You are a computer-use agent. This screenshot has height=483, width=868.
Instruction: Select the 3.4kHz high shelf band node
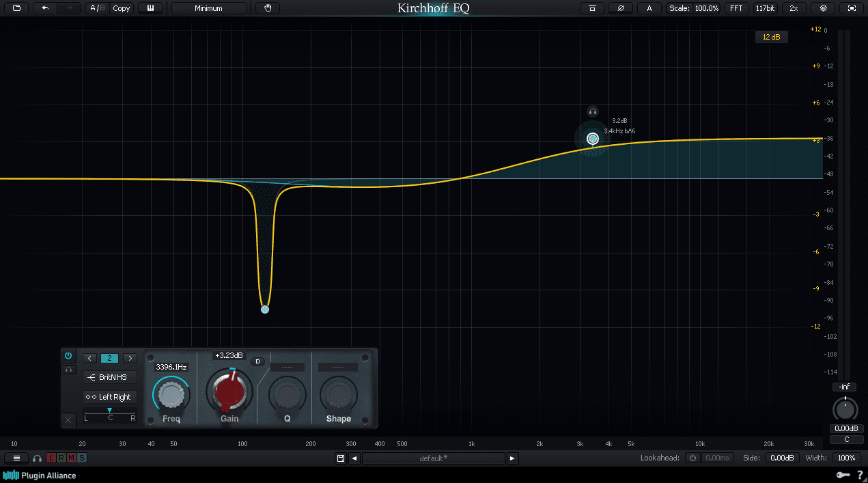593,139
